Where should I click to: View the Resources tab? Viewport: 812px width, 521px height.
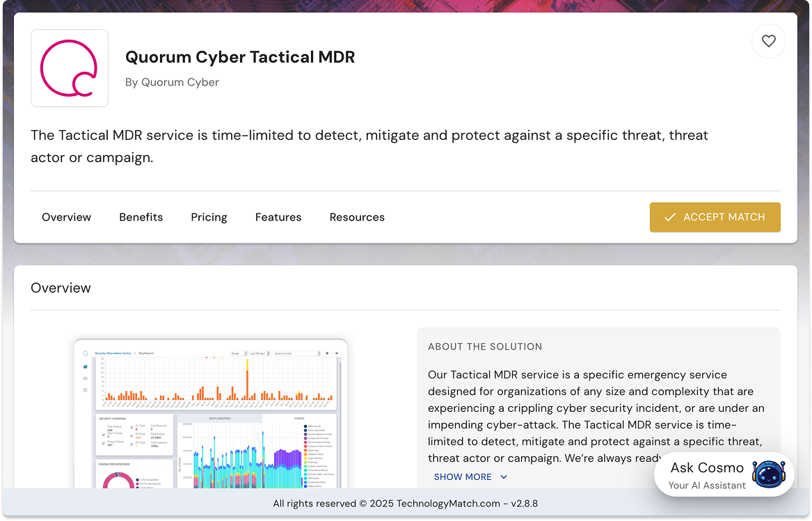point(357,217)
